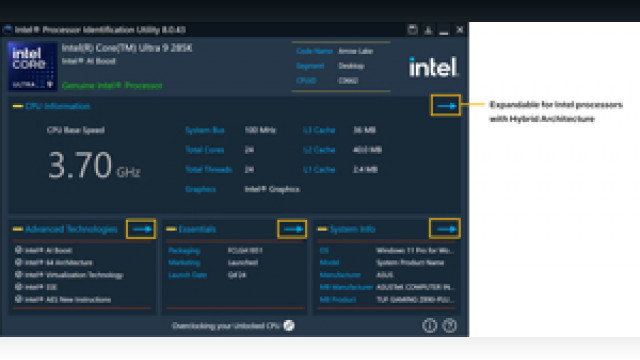640x360 pixels.
Task: Click the app icon in the title bar
Action: coord(7,30)
